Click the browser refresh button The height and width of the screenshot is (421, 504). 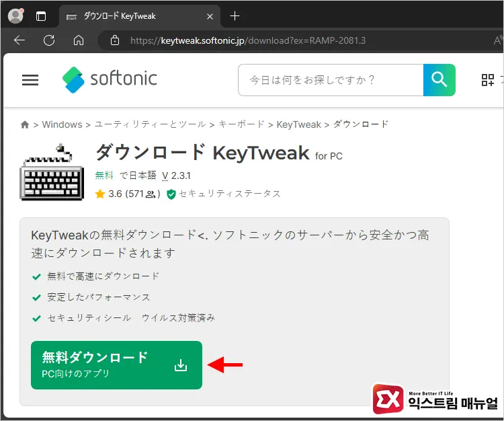49,40
